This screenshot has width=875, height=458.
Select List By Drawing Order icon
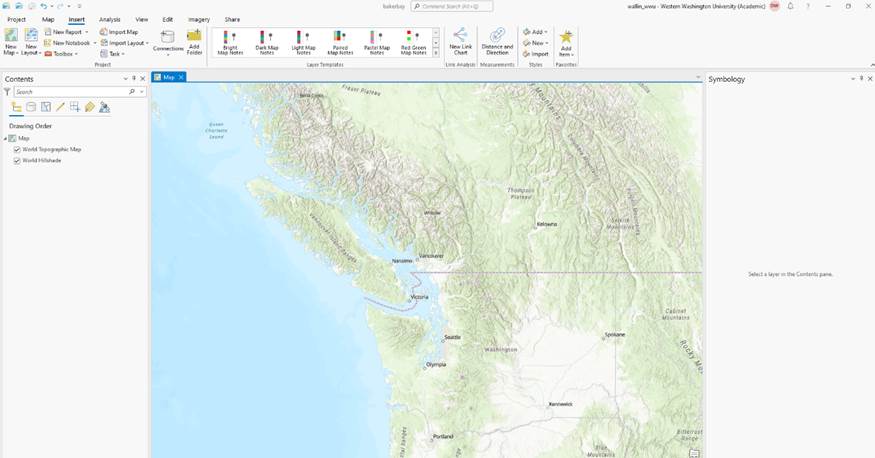click(x=16, y=107)
